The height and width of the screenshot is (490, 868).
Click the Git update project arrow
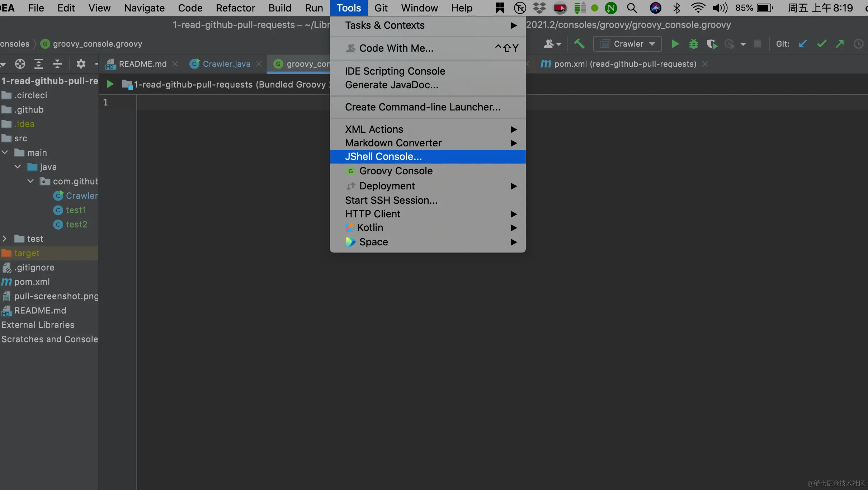pos(803,44)
